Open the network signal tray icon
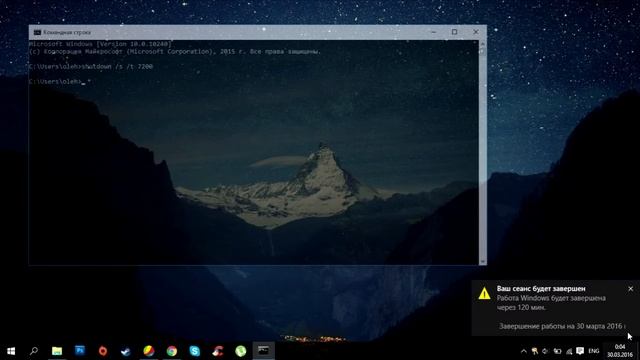Image resolution: width=640 pixels, height=360 pixels. coord(569,351)
